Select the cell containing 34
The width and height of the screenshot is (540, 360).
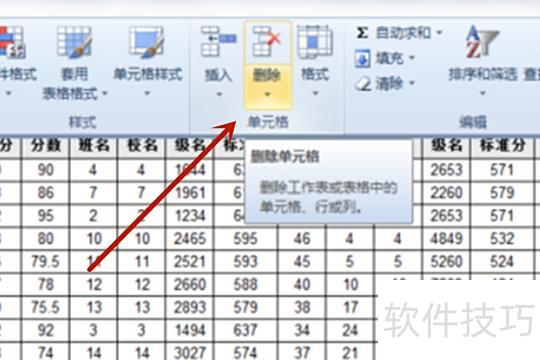[x=302, y=330]
